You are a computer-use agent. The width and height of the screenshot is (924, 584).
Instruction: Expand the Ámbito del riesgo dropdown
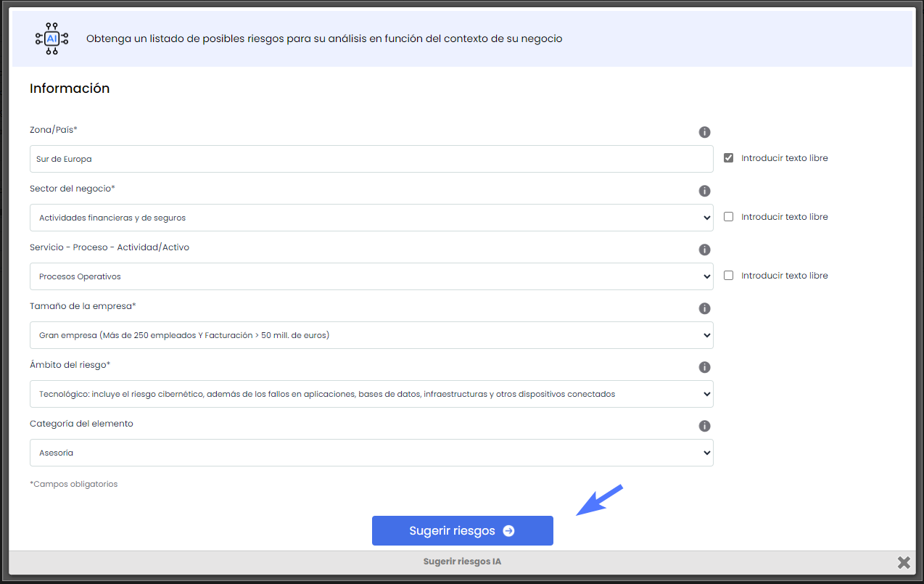tap(371, 394)
